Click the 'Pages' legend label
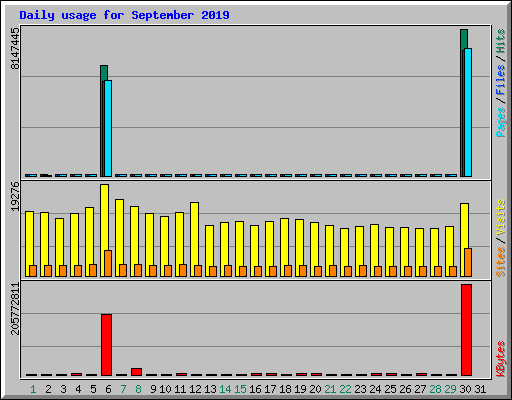 tap(501, 122)
